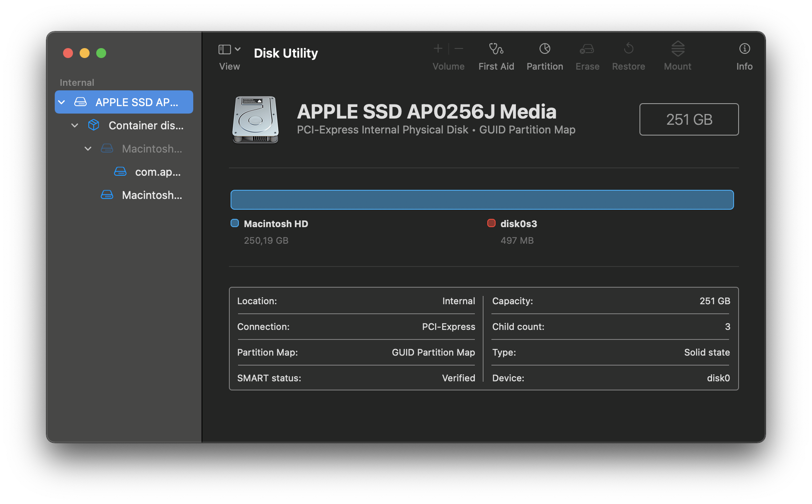Minimize window with yellow button

pos(85,53)
